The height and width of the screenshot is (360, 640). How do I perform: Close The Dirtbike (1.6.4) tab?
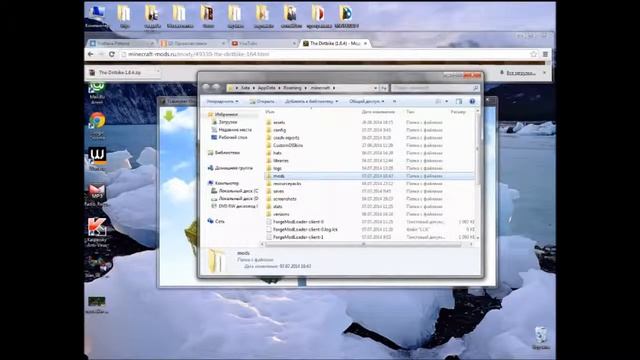click(x=365, y=43)
